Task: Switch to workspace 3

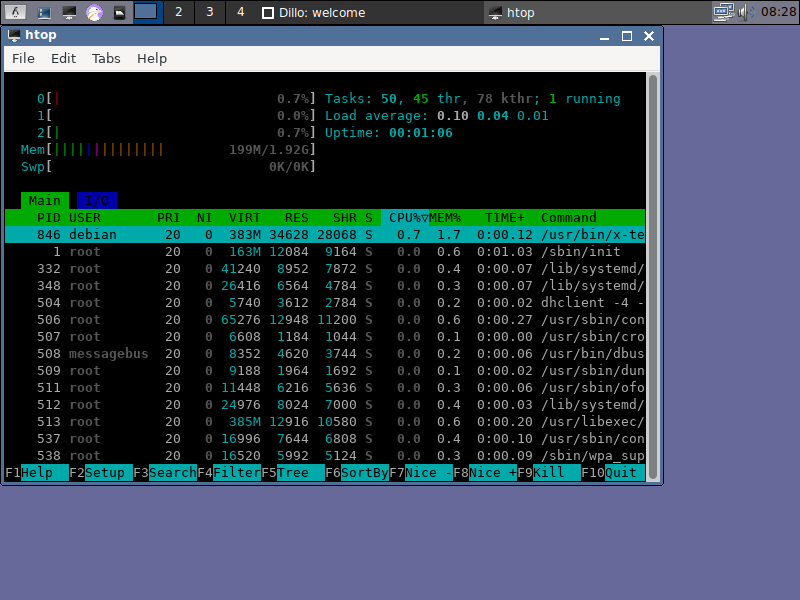Action: click(x=210, y=12)
